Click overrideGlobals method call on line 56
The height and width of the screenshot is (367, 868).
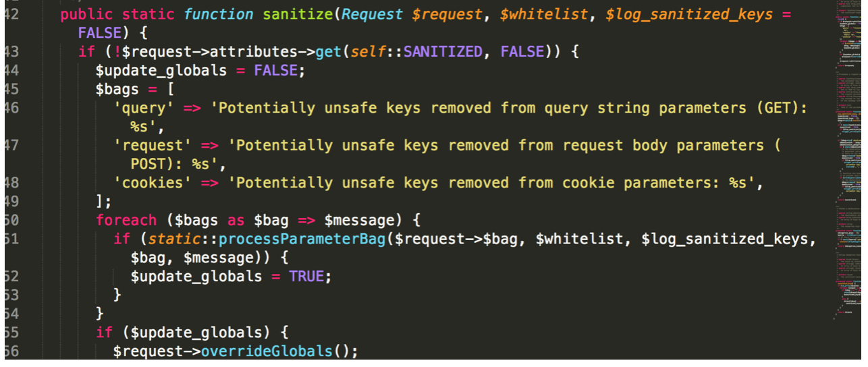(x=267, y=351)
